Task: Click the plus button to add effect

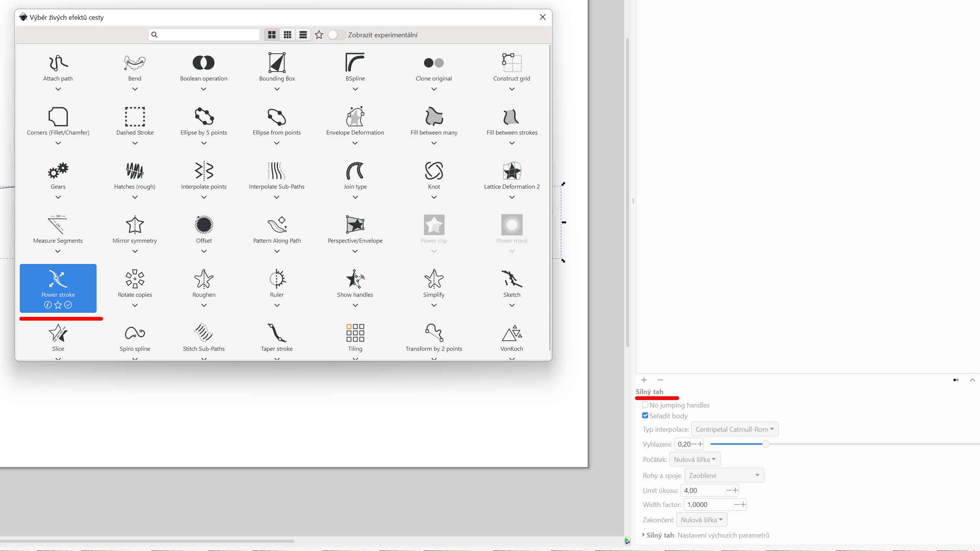Action: [x=644, y=380]
